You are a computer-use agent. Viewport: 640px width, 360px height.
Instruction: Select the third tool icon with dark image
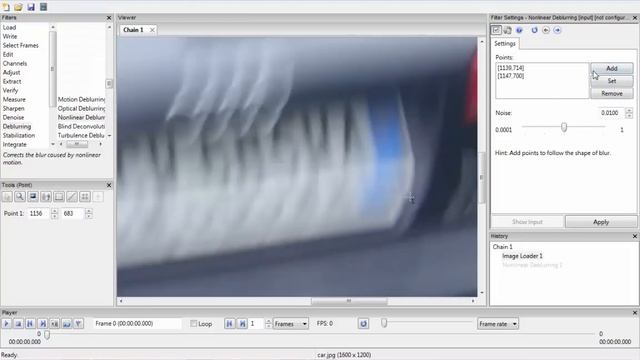(33, 197)
